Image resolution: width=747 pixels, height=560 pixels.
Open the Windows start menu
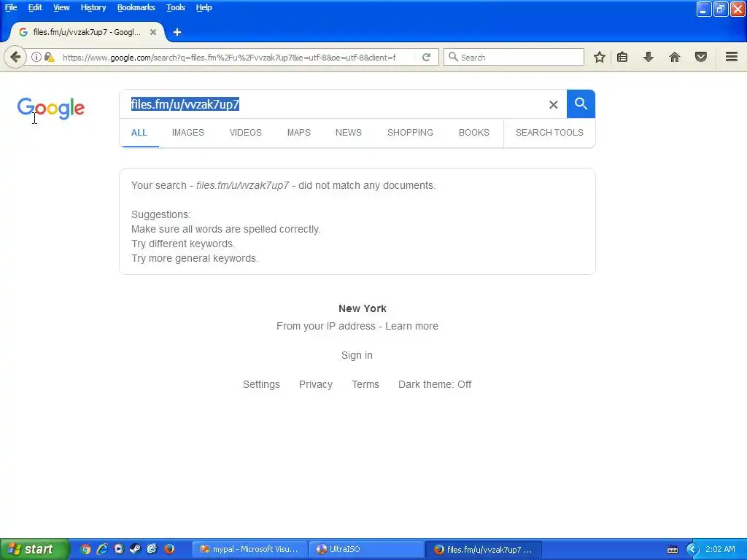click(x=34, y=549)
